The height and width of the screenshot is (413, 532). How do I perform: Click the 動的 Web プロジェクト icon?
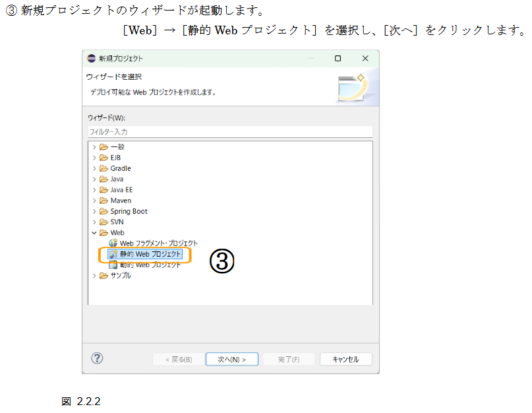point(113,265)
